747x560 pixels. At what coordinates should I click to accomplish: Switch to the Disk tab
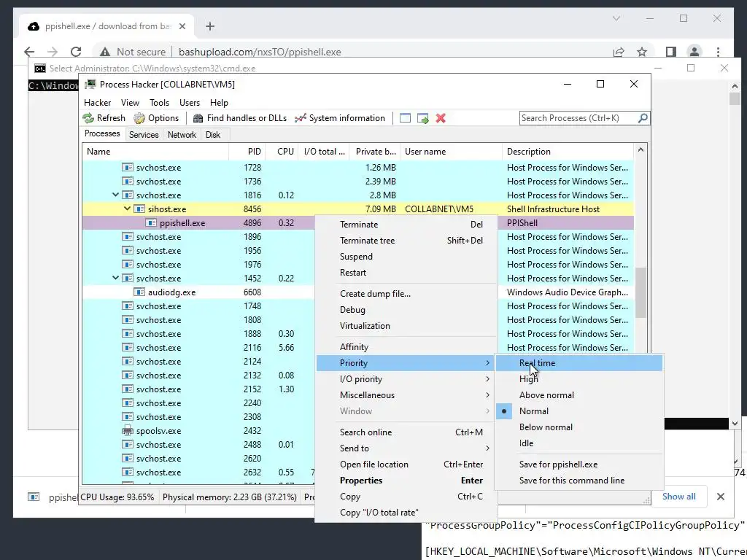pyautogui.click(x=212, y=135)
